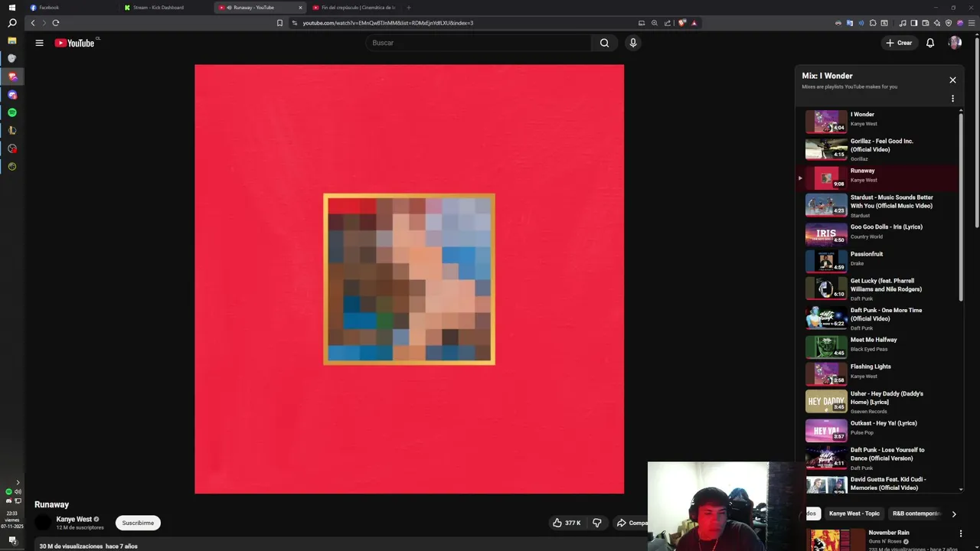Play Get Lucky by Daft Punk
This screenshot has width=980, height=551.
point(877,289)
